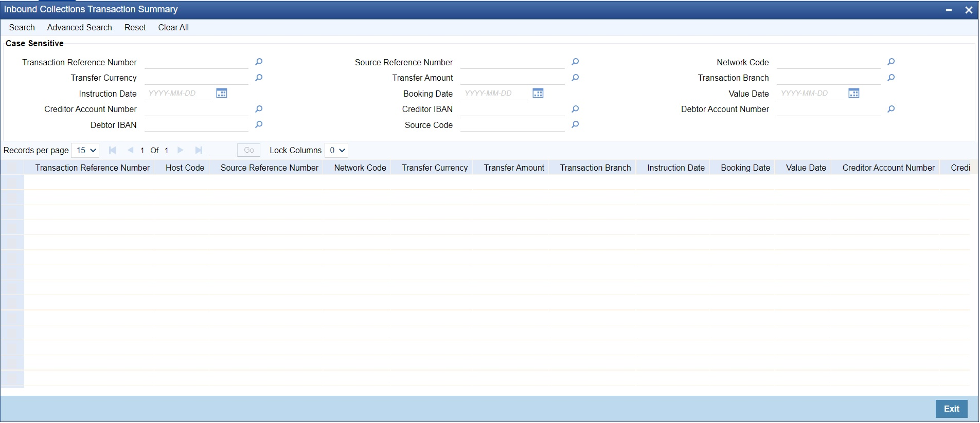Go to first page of records

coord(112,150)
